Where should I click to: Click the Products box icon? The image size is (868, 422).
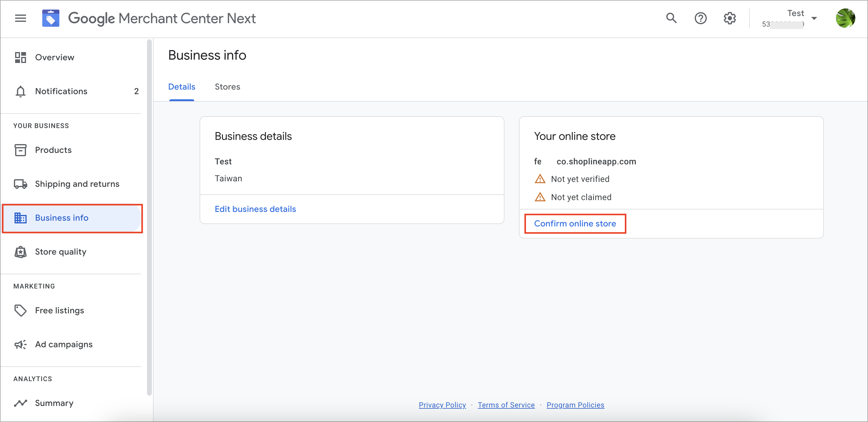(x=21, y=150)
